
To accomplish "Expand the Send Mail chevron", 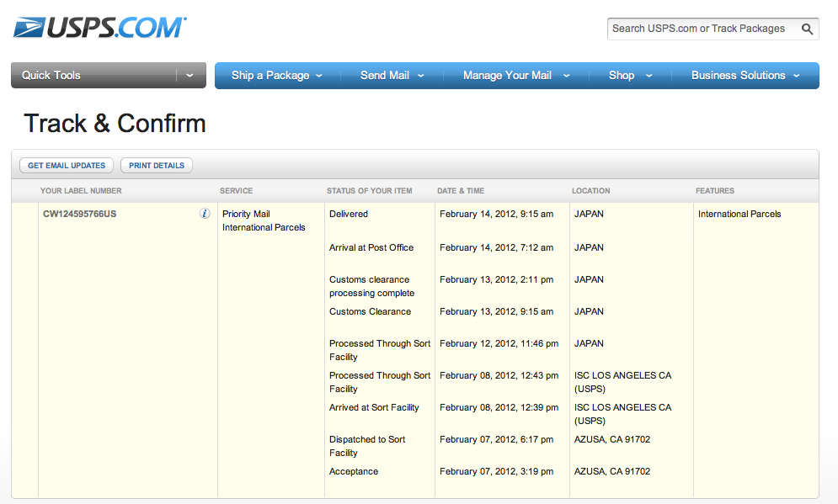I will [x=420, y=76].
